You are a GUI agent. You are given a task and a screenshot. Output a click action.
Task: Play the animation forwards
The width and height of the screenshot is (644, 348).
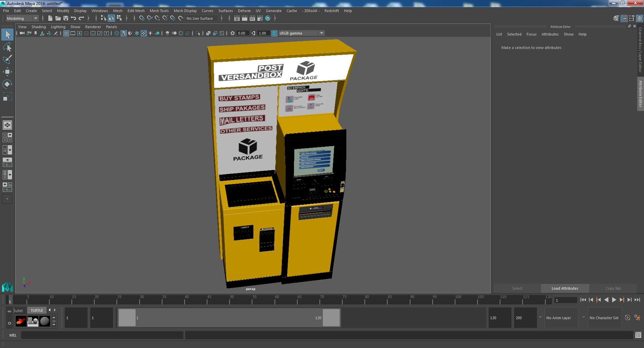point(614,300)
